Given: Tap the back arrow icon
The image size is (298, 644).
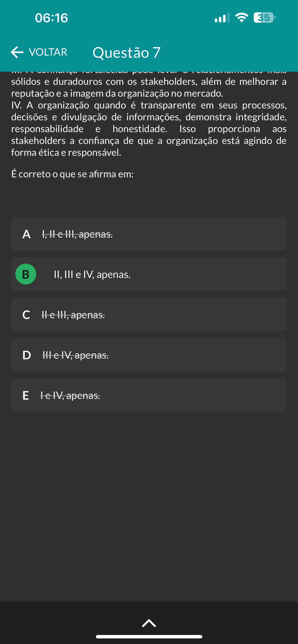Looking at the screenshot, I should click(x=17, y=52).
